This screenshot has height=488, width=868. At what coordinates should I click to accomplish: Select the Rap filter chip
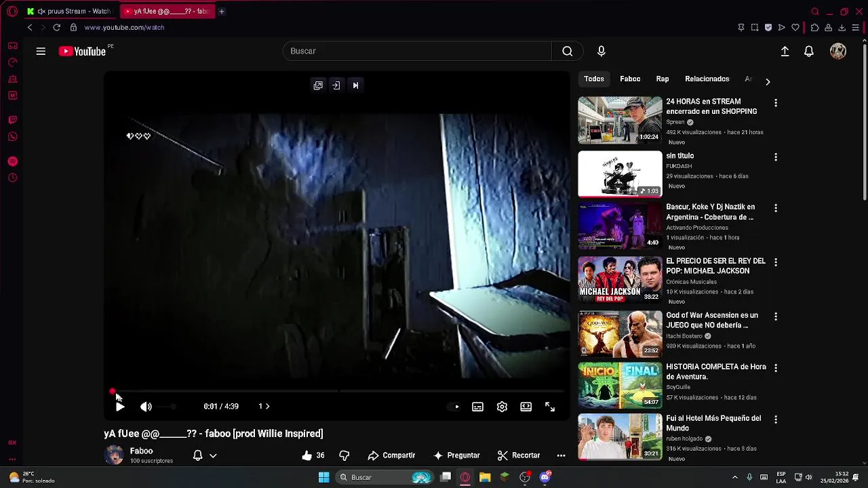tap(663, 79)
